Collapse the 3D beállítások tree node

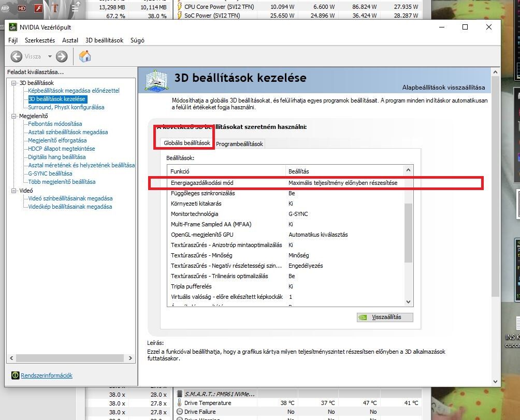tap(13, 83)
